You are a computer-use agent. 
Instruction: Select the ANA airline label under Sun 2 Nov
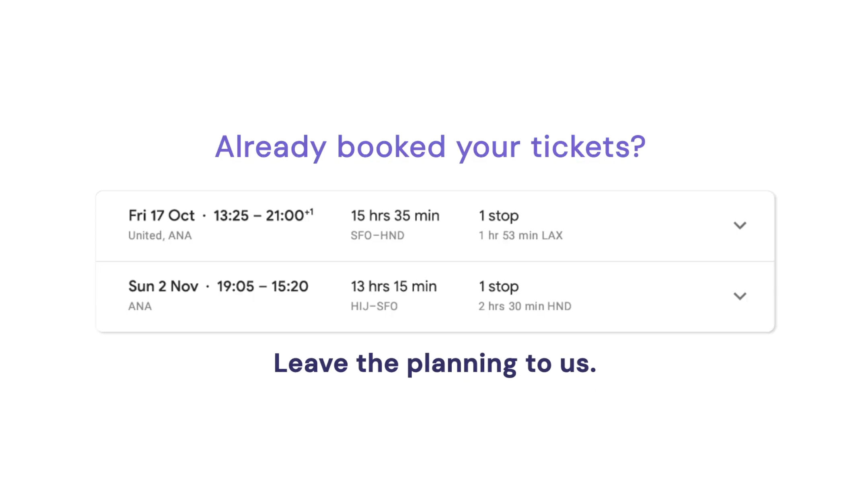[x=140, y=306]
